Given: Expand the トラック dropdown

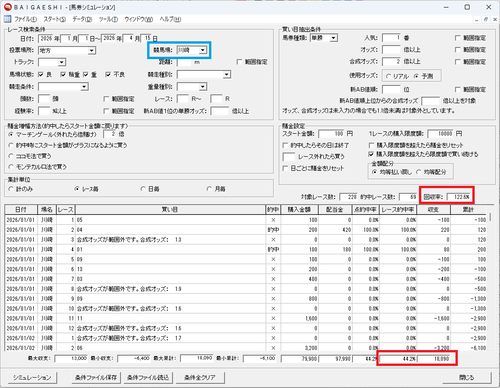Looking at the screenshot, I should 61,62.
